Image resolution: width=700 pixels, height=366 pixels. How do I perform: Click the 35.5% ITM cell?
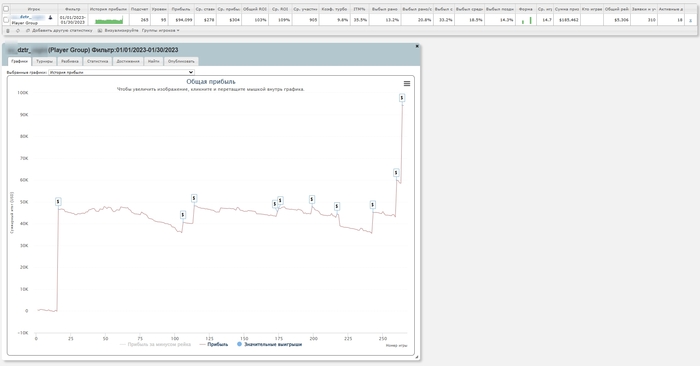tap(360, 20)
